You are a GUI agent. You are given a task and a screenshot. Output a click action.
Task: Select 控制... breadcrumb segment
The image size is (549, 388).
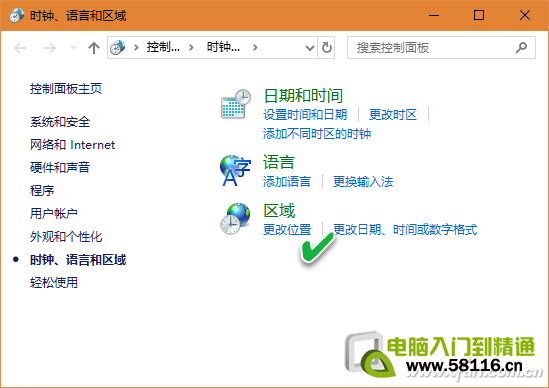[x=163, y=47]
